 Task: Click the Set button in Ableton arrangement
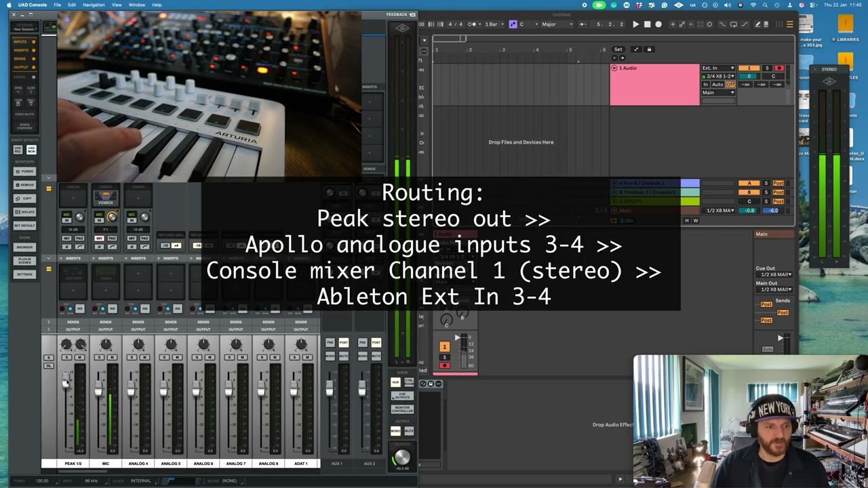(x=618, y=49)
